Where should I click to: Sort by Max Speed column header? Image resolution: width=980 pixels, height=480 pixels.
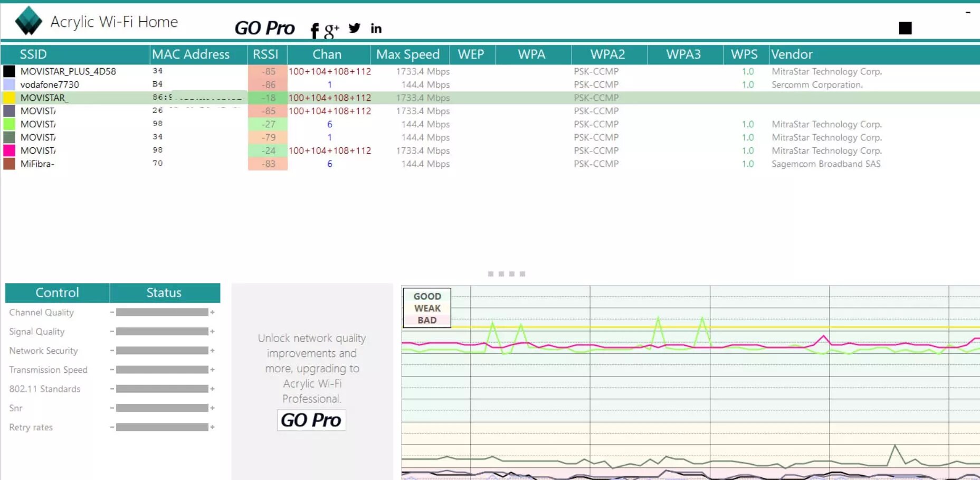410,54
